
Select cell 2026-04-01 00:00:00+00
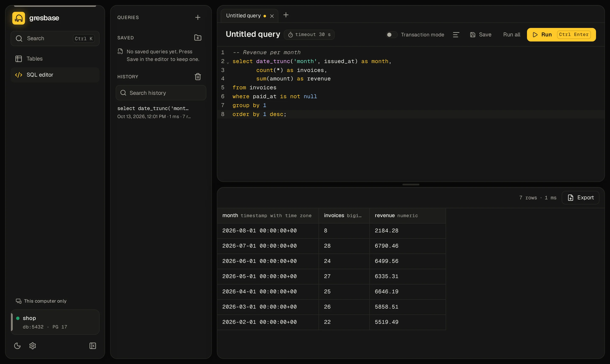coord(268,292)
